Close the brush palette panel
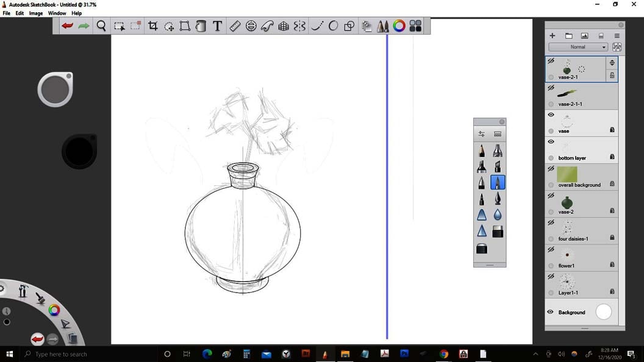The image size is (644, 362). (502, 122)
